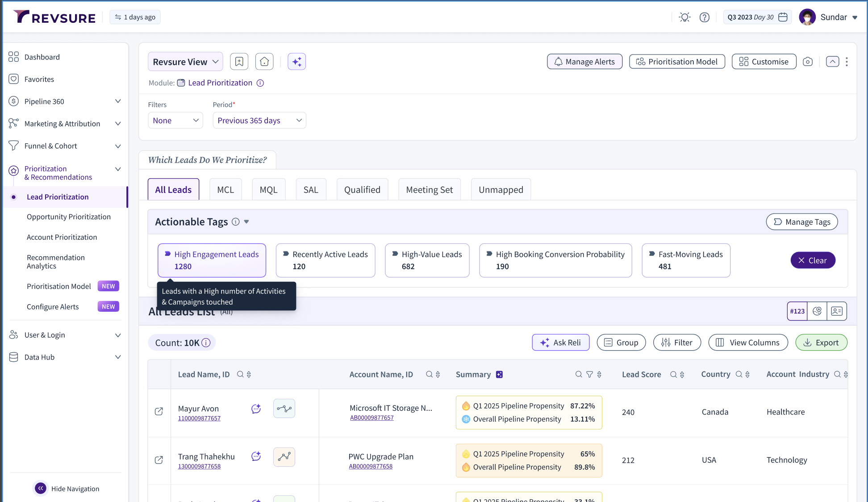This screenshot has width=868, height=502.
Task: Open the Revsure View dropdown
Action: tap(185, 62)
